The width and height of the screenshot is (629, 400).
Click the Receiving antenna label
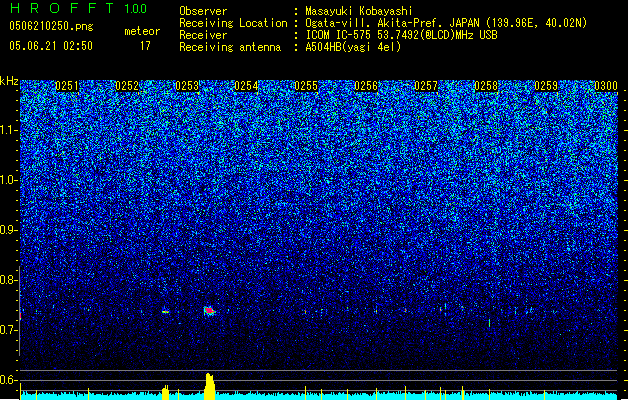pyautogui.click(x=230, y=47)
